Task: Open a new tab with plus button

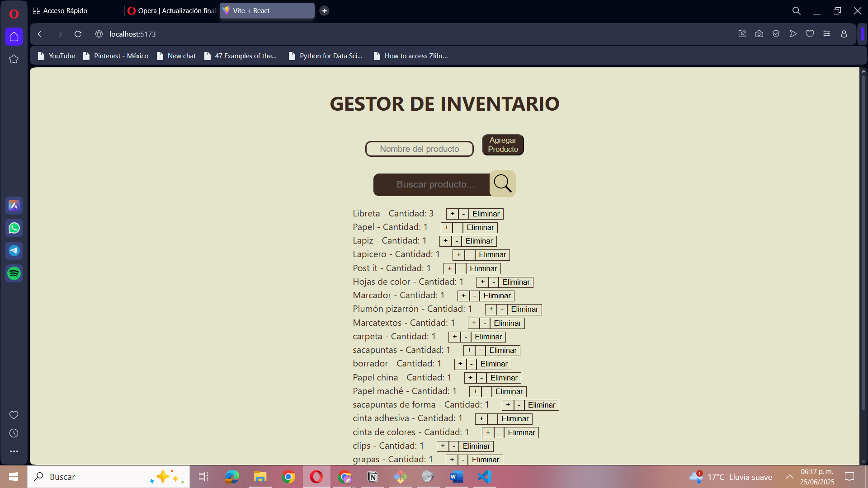Action: (x=324, y=11)
